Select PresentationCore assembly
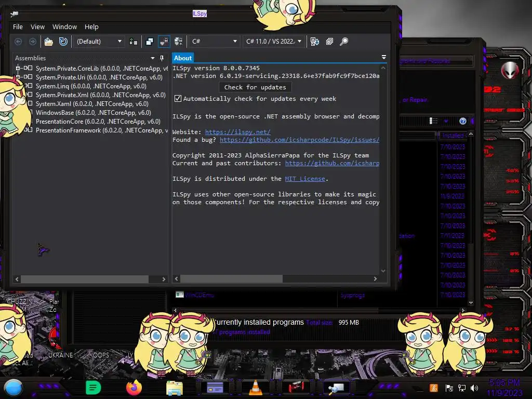 [x=98, y=122]
